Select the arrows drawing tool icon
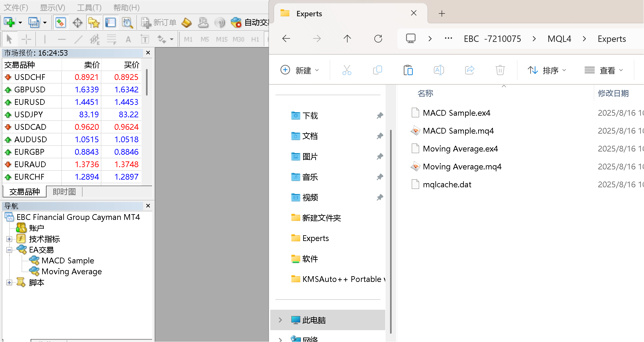 point(162,39)
